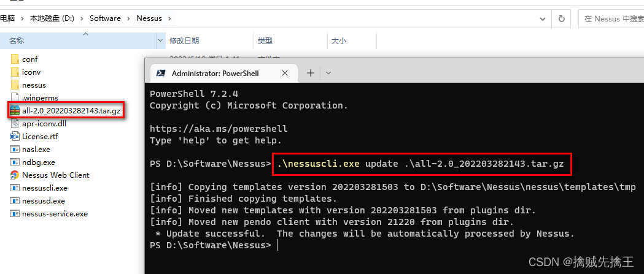Open the address bar history dropdown
This screenshot has height=274, width=644.
(544, 18)
